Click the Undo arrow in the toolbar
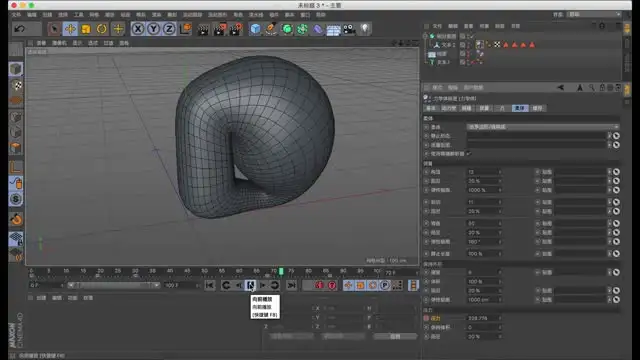The height and width of the screenshot is (360, 640). pyautogui.click(x=20, y=29)
